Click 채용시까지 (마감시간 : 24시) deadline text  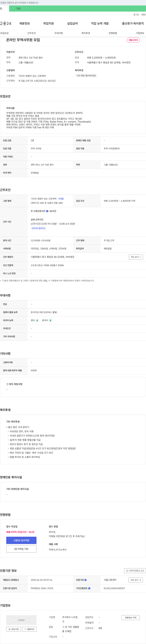(x=20, y=532)
